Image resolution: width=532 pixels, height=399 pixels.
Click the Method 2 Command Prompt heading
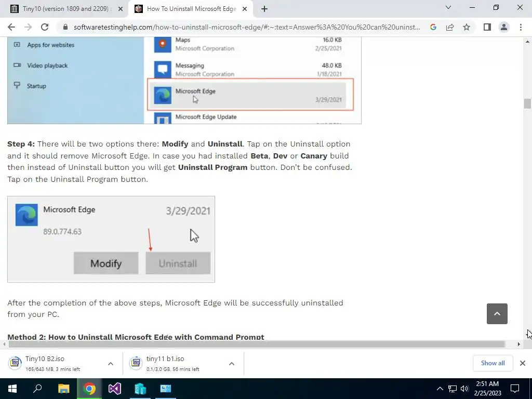[x=136, y=337]
